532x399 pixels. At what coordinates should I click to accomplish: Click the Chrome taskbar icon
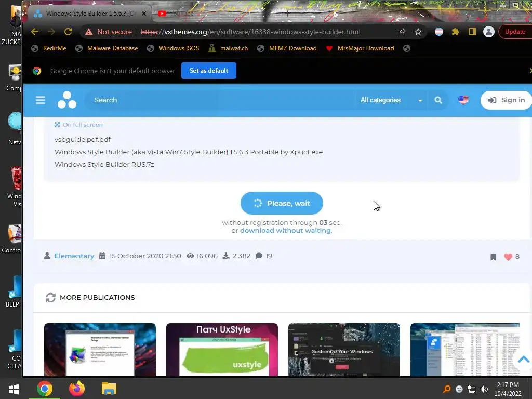(45, 389)
